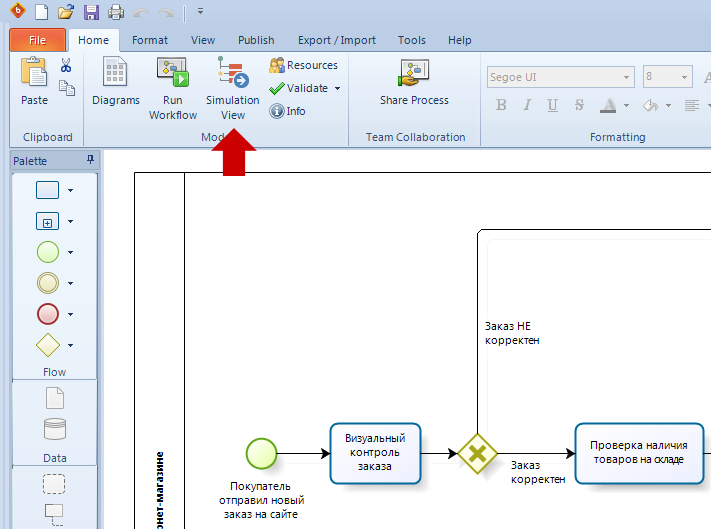The image size is (711, 529).
Task: Switch to the Format ribbon tab
Action: pyautogui.click(x=150, y=40)
